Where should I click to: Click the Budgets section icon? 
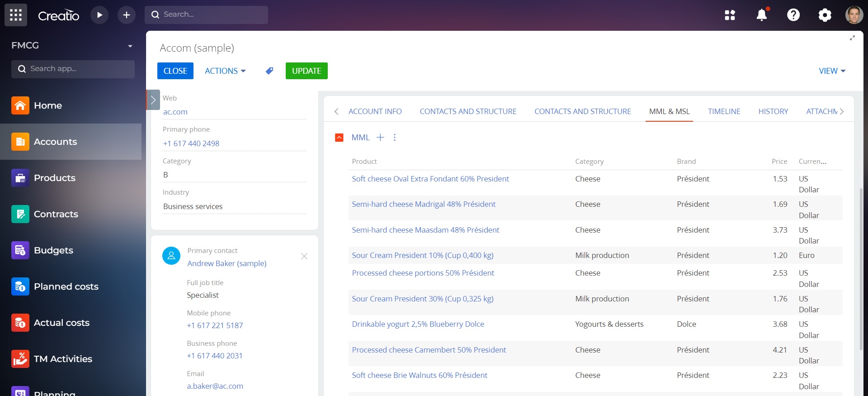(x=20, y=250)
